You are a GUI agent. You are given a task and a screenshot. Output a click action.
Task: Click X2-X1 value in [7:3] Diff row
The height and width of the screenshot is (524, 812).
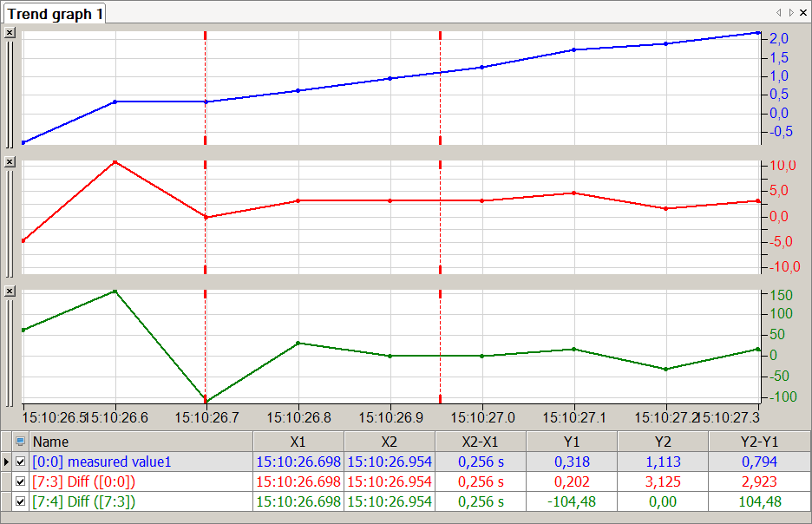point(481,481)
